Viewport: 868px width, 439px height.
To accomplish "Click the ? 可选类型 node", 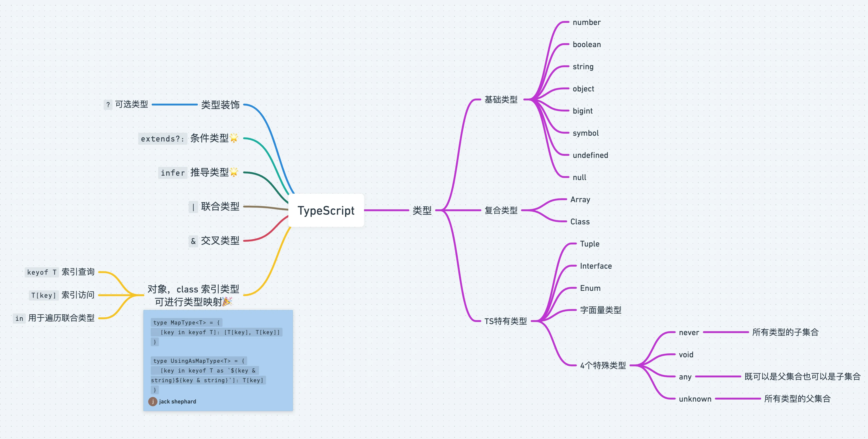I will tap(126, 105).
